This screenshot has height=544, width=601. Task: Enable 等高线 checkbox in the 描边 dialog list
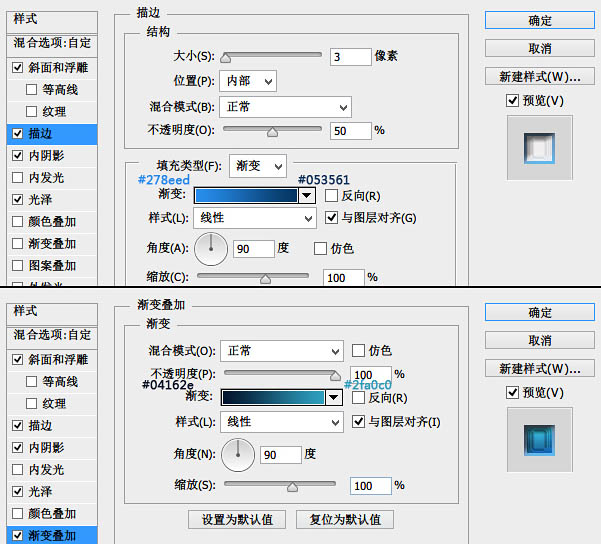[x=31, y=90]
